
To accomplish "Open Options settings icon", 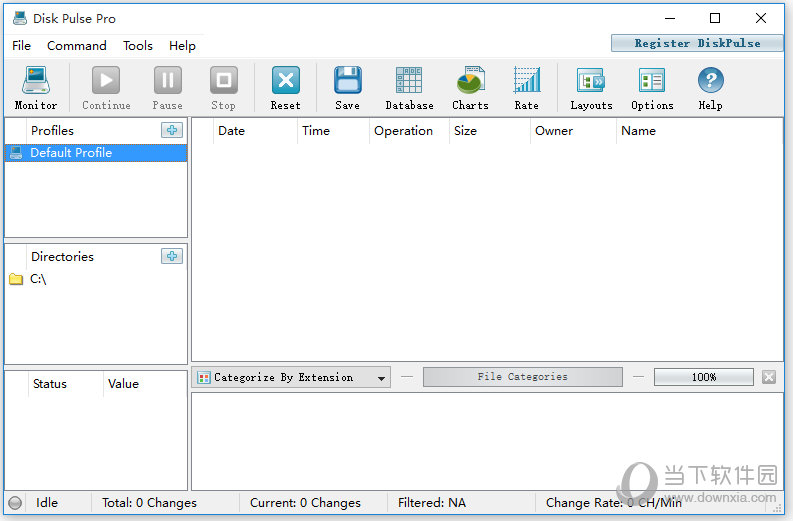I will (652, 87).
